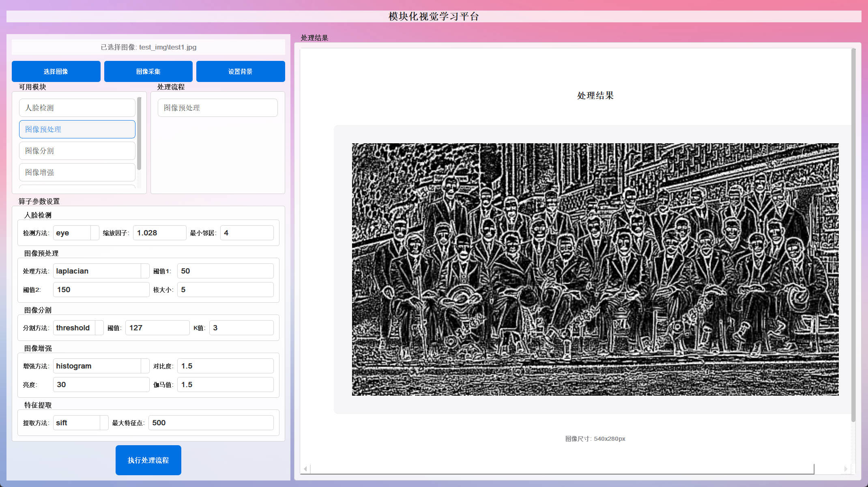Viewport: 868px width, 487px height.
Task: Open the 检测方法 eye dropdown
Action: (x=76, y=233)
